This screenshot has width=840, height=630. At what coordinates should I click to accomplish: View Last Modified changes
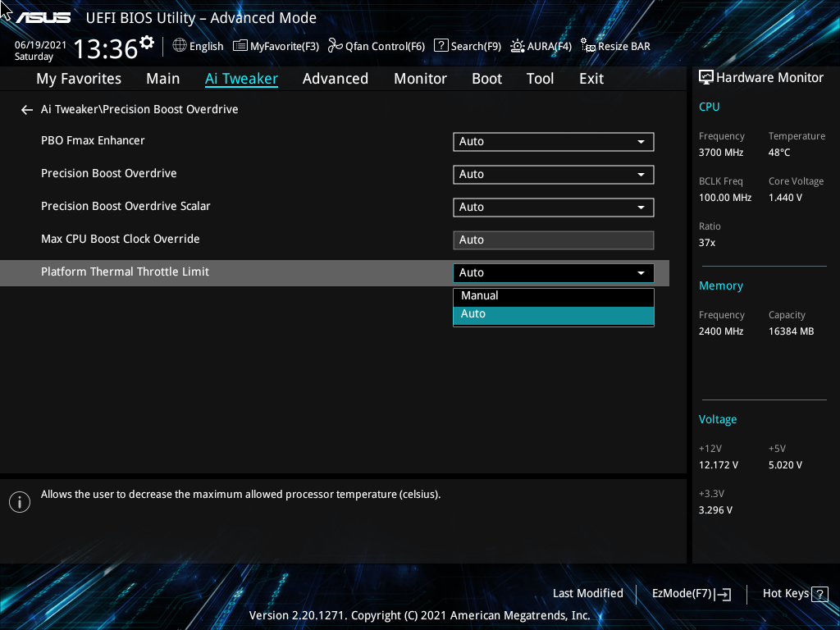(587, 593)
